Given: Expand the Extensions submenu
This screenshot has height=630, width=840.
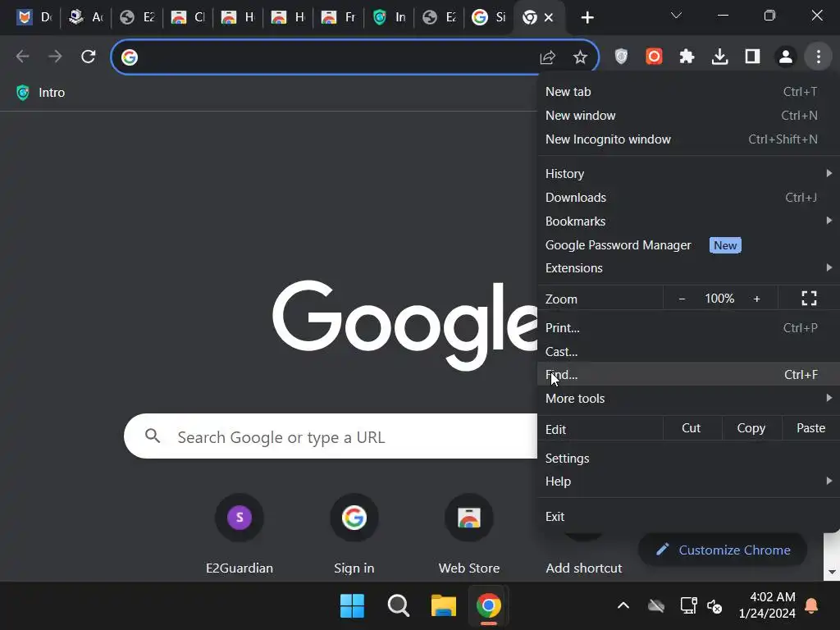Looking at the screenshot, I should (688, 268).
